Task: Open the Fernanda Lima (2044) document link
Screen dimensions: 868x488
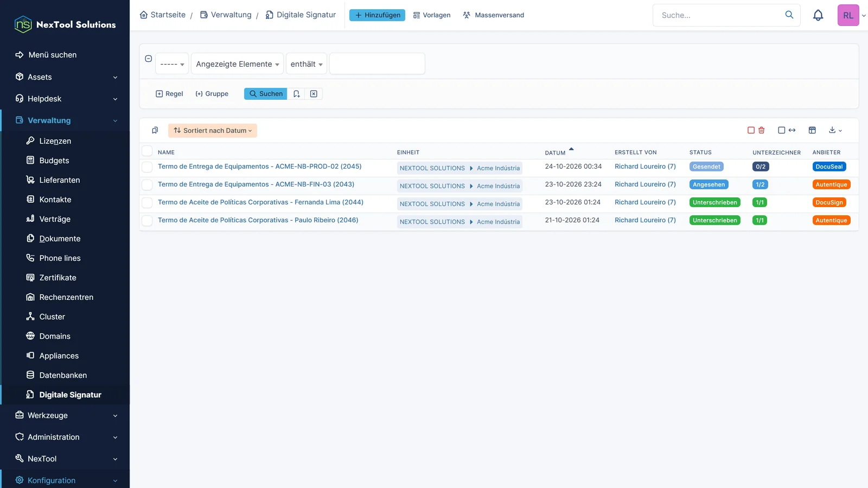Action: coord(260,202)
